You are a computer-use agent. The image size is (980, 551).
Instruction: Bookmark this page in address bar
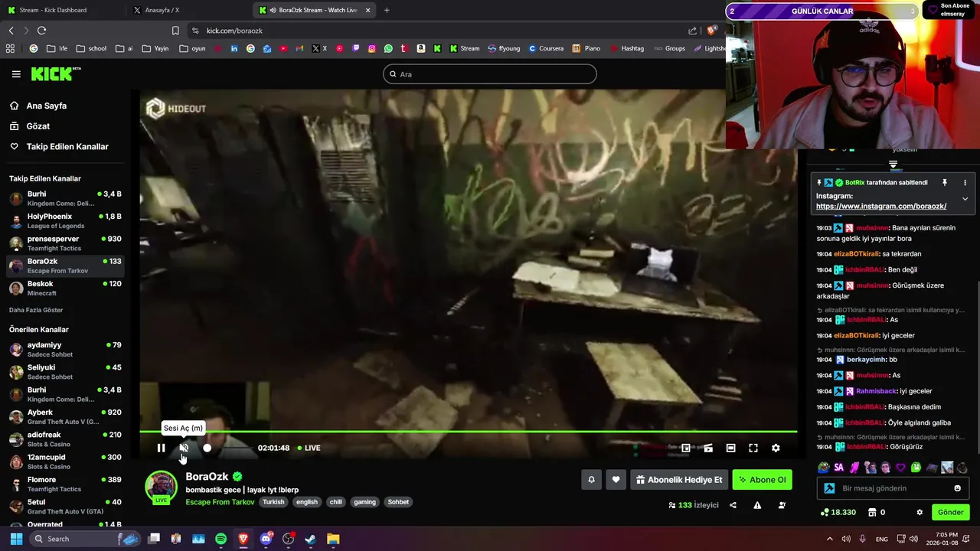tap(175, 31)
